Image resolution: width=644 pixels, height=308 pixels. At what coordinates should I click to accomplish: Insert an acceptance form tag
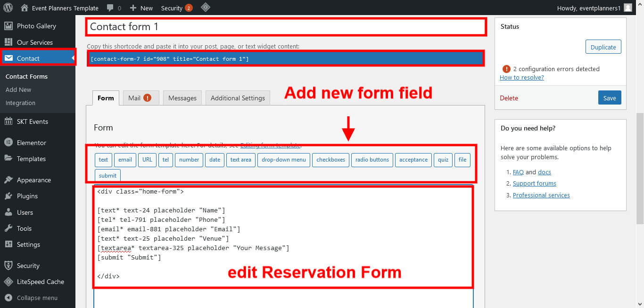tap(413, 160)
